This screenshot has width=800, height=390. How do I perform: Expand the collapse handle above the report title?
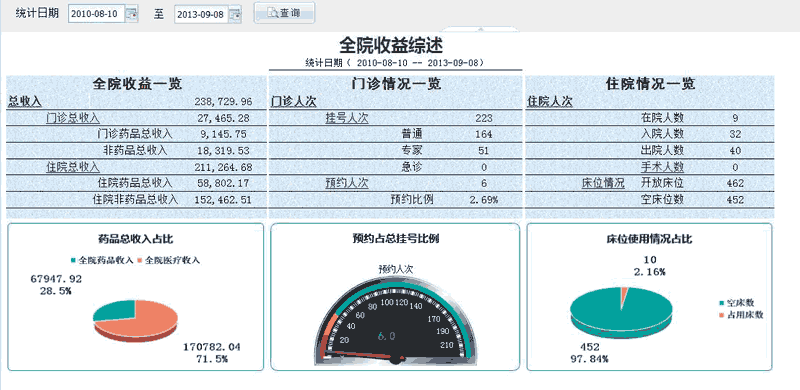tap(480, 30)
